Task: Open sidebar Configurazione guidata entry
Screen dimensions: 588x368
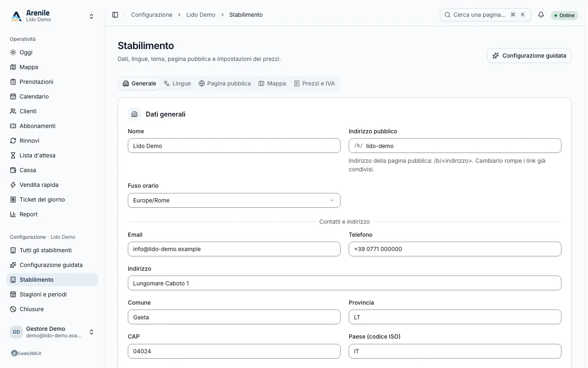Action: 52,265
